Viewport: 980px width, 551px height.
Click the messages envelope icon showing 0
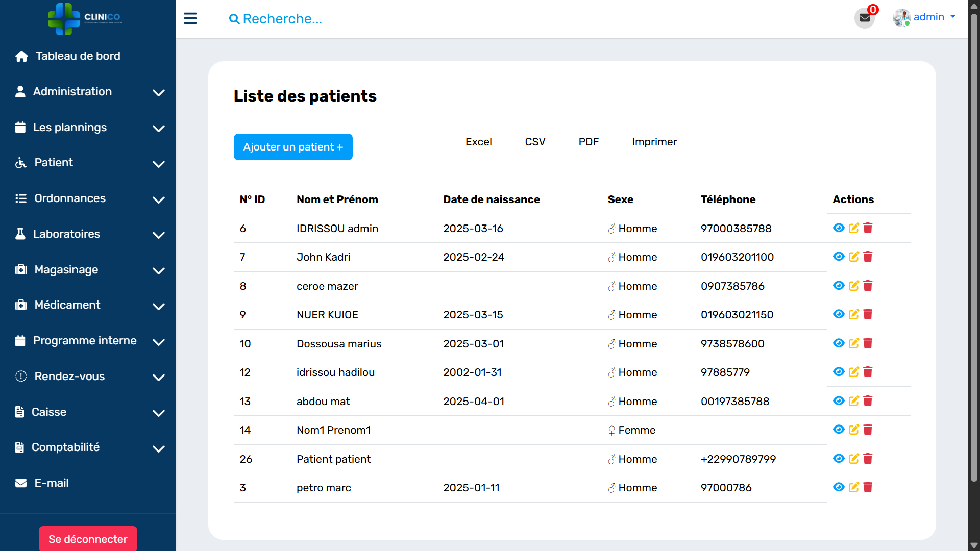(x=864, y=18)
